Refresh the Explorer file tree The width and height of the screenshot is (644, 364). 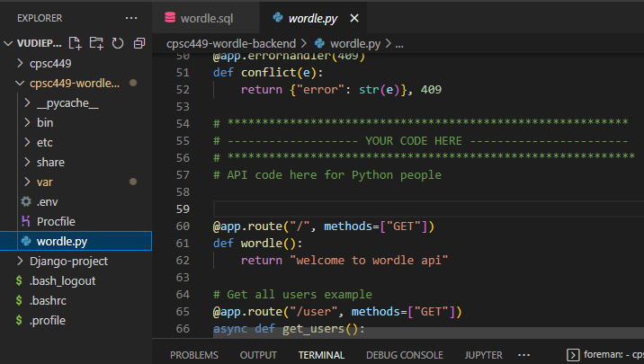(117, 43)
